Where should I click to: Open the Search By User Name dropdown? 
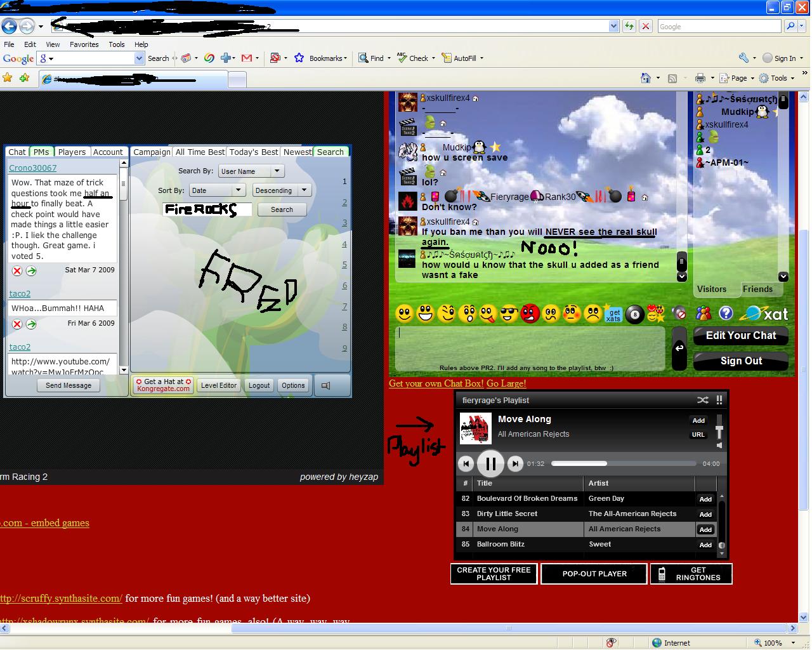251,171
